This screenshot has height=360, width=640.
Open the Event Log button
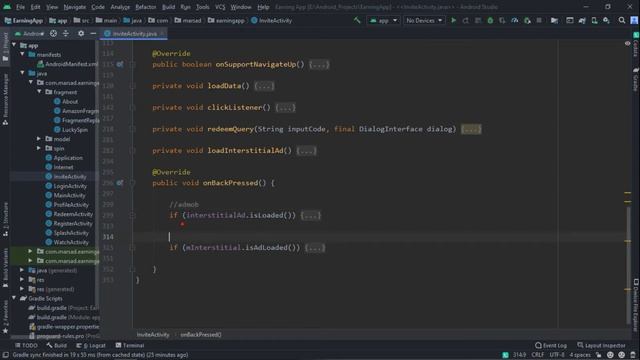(551, 345)
